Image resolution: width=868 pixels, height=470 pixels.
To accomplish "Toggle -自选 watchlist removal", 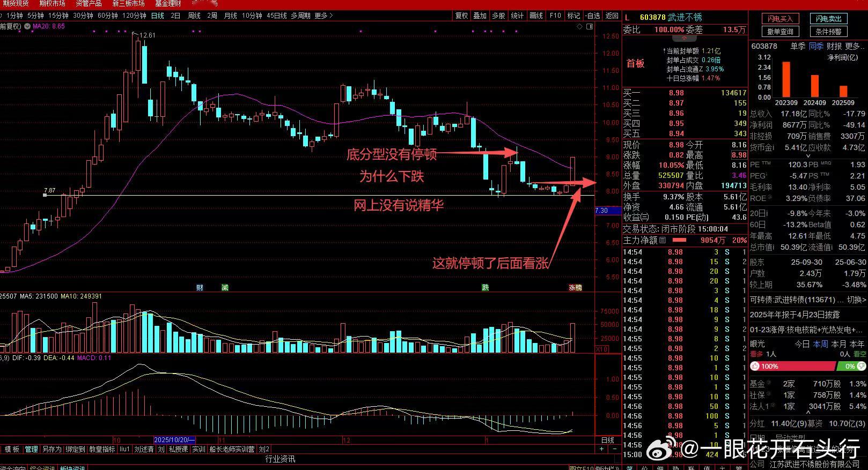I will click(592, 16).
